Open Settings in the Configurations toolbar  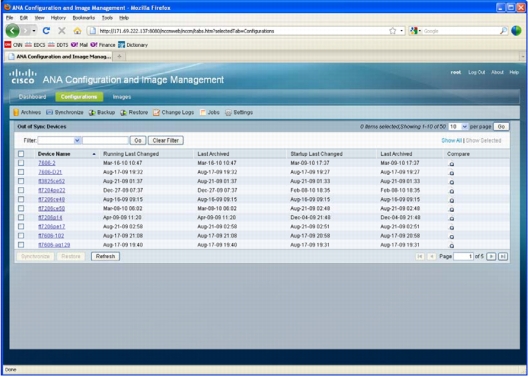(x=239, y=112)
